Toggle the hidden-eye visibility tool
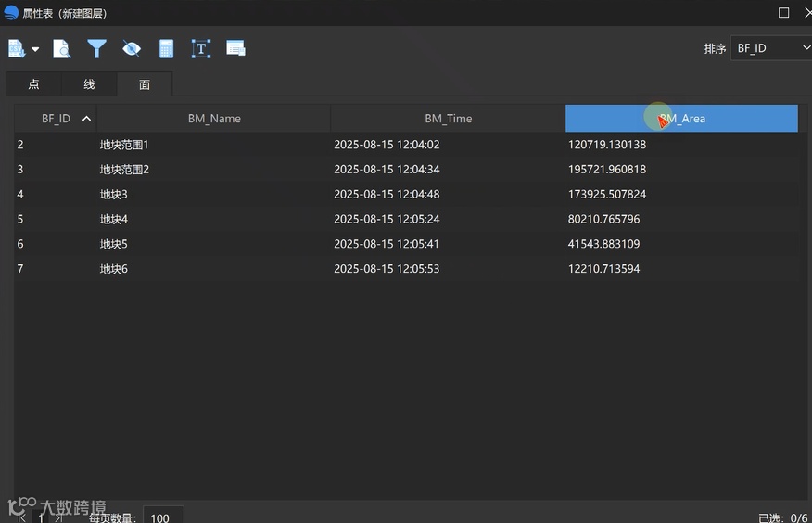 pyautogui.click(x=132, y=49)
